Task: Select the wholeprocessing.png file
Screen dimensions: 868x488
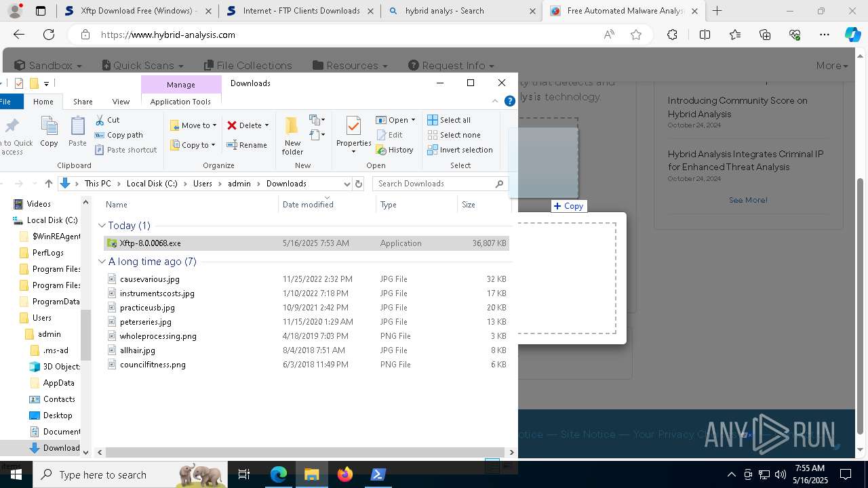Action: [306, 335]
